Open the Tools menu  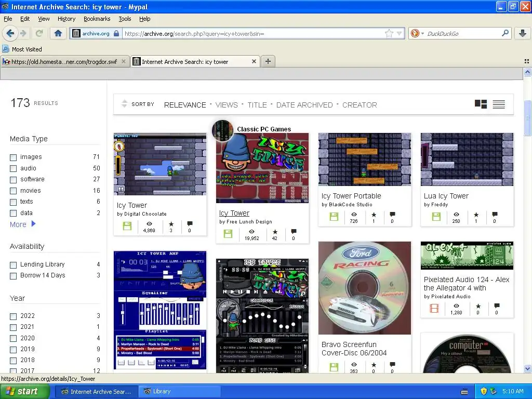click(125, 19)
